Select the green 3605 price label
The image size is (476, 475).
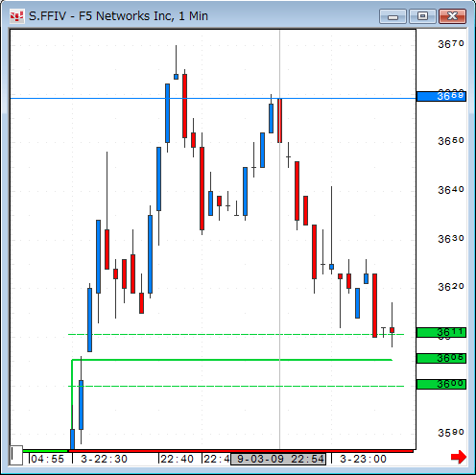tap(441, 358)
